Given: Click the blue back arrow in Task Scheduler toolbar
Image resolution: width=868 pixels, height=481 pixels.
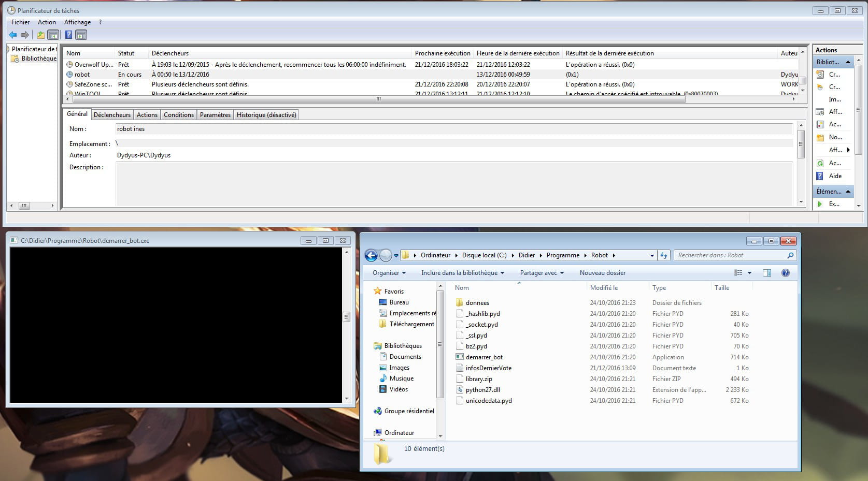Looking at the screenshot, I should (x=13, y=35).
